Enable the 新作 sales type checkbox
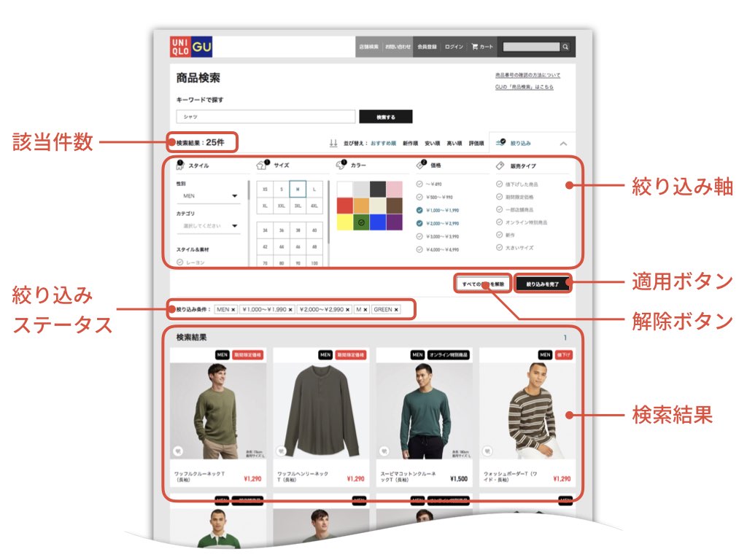Viewport: 747px width, 560px height. (499, 235)
